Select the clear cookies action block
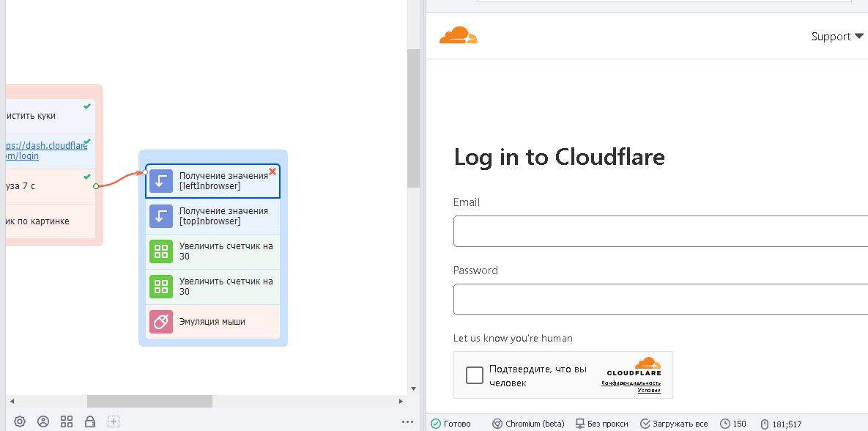The image size is (868, 431). pyautogui.click(x=51, y=116)
